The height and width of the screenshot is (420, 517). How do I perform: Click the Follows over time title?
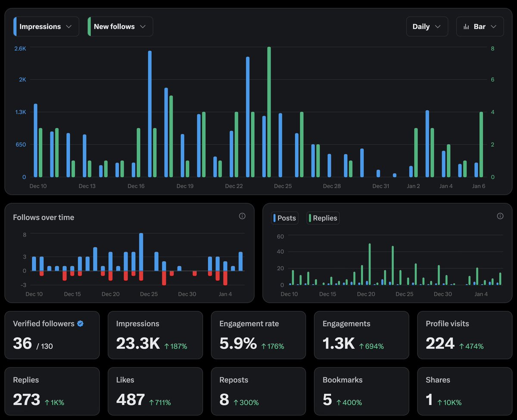(x=44, y=218)
